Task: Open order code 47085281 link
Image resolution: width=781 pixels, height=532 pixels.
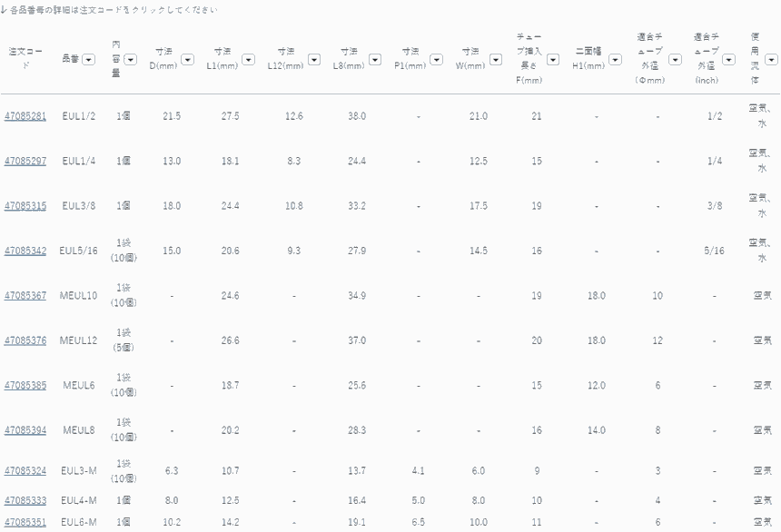Action: click(25, 116)
